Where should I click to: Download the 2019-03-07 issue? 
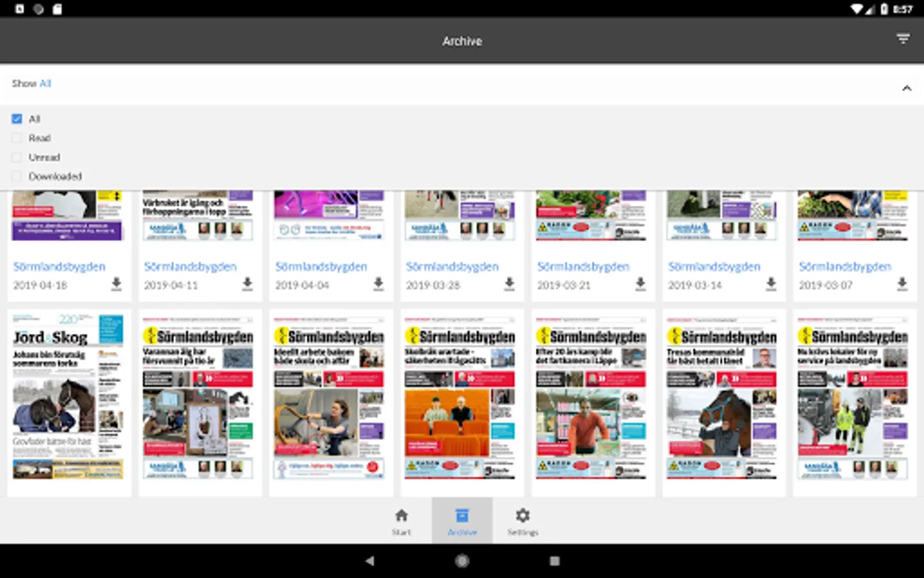pyautogui.click(x=902, y=284)
